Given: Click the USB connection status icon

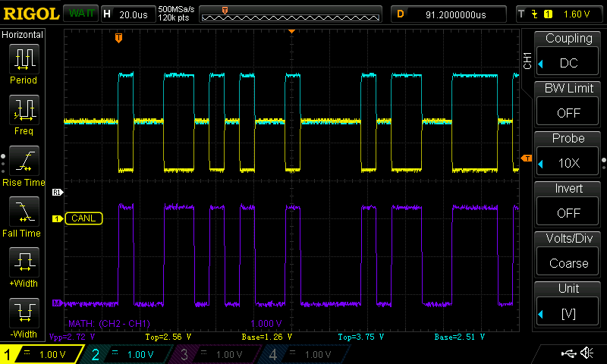Looking at the screenshot, I should 568,353.
